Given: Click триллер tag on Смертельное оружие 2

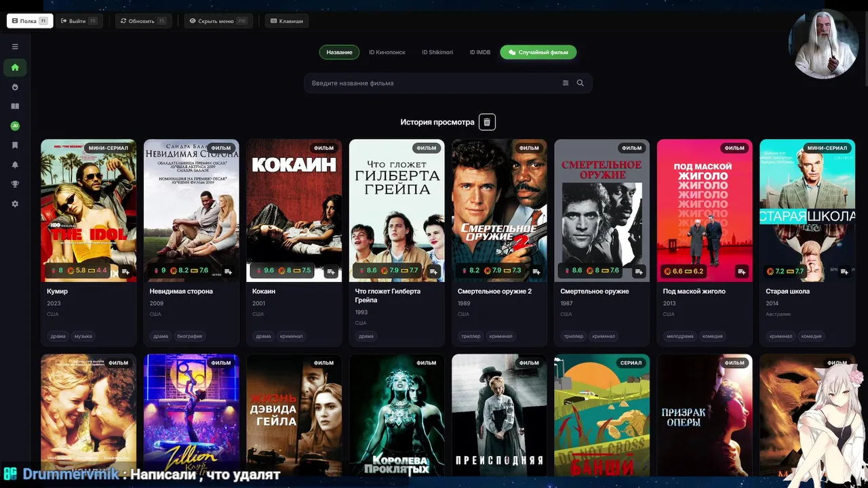Looking at the screenshot, I should 471,336.
